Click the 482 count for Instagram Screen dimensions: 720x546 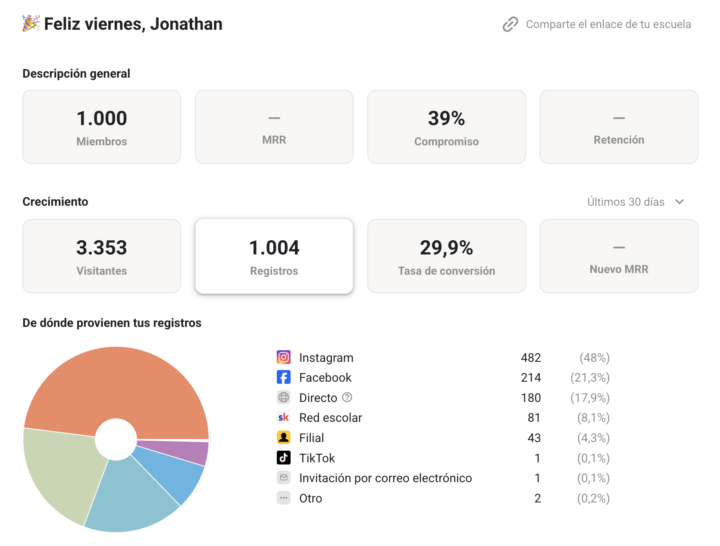530,358
